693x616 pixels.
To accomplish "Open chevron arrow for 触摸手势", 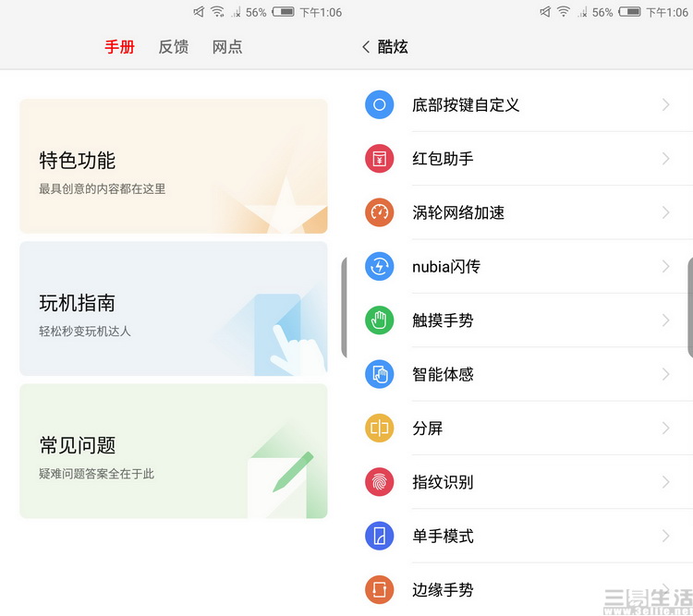I will pyautogui.click(x=665, y=320).
